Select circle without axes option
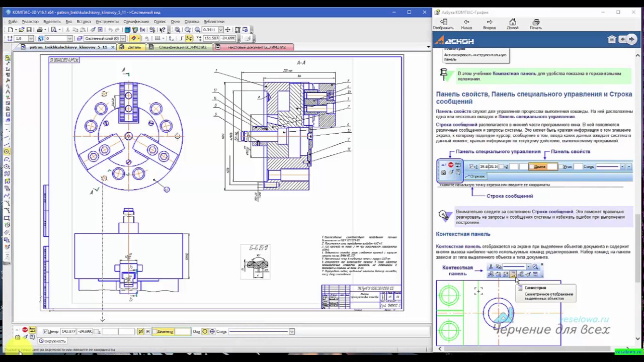The width and height of the screenshot is (644, 362). tap(205, 331)
